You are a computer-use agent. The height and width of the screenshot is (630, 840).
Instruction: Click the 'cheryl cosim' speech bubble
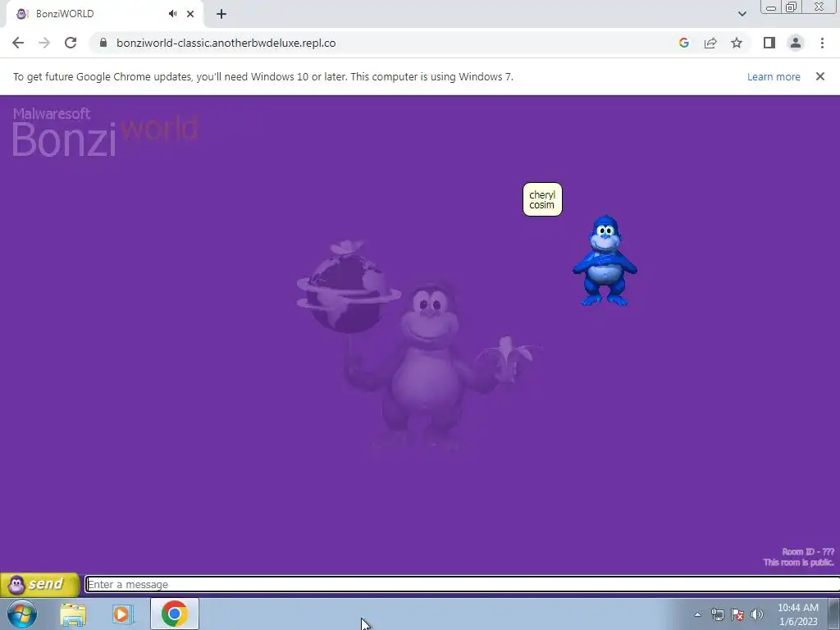tap(542, 199)
